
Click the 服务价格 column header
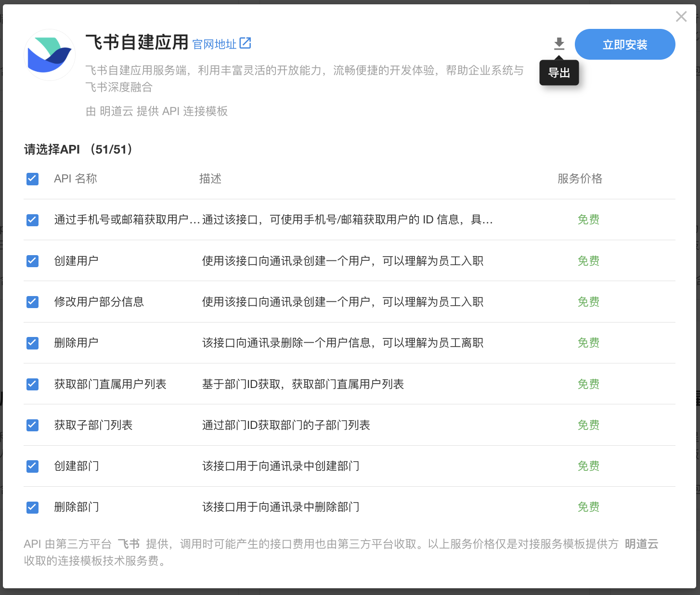[x=580, y=179]
